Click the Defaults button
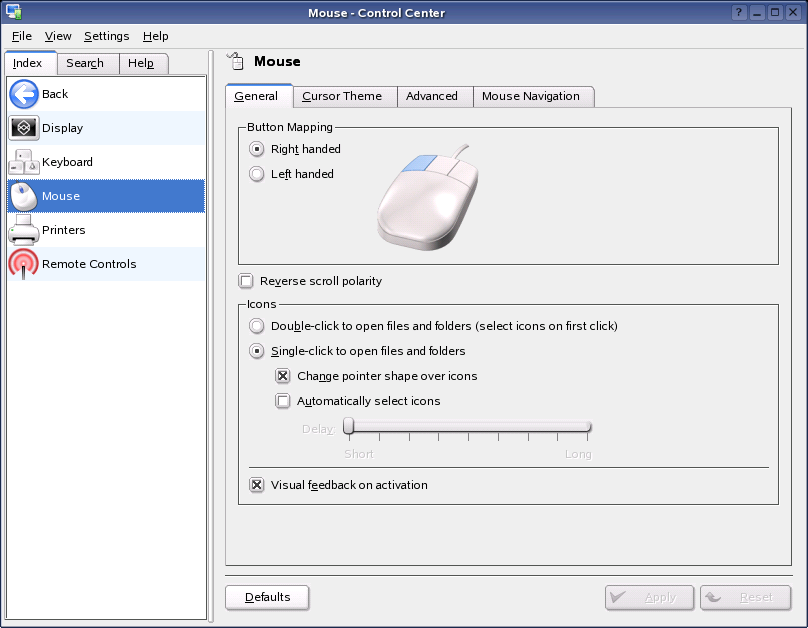Image resolution: width=808 pixels, height=628 pixels. (267, 598)
